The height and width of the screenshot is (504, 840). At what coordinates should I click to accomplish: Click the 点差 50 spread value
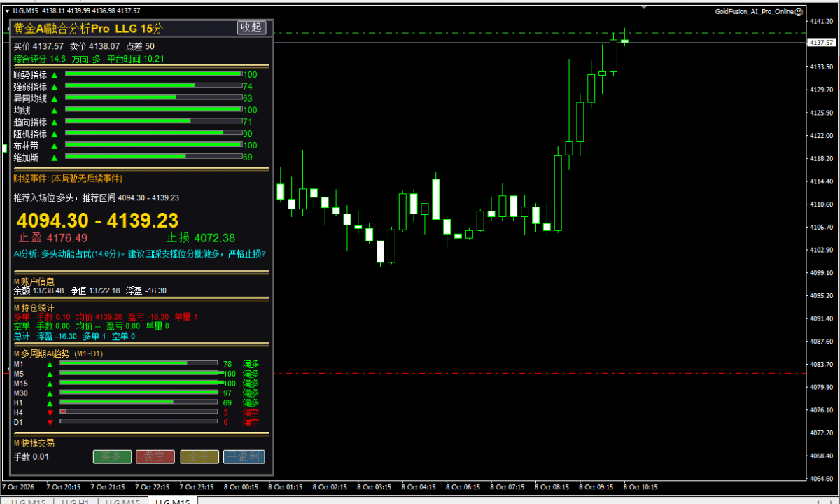[x=140, y=46]
